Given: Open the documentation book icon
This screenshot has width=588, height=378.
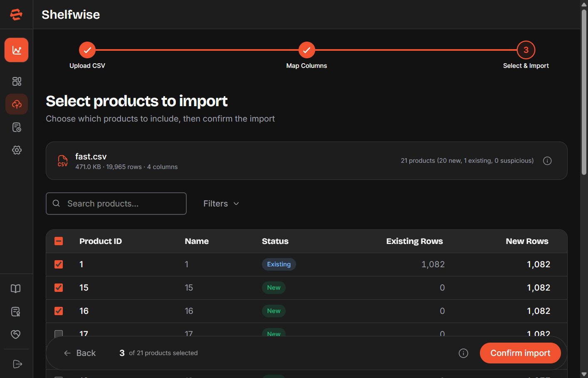Looking at the screenshot, I should (16, 288).
